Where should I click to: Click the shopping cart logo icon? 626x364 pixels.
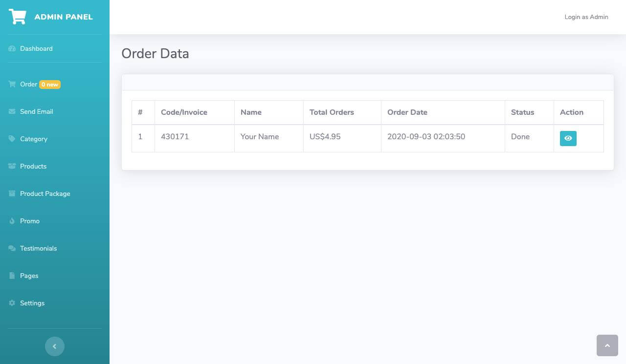point(18,17)
